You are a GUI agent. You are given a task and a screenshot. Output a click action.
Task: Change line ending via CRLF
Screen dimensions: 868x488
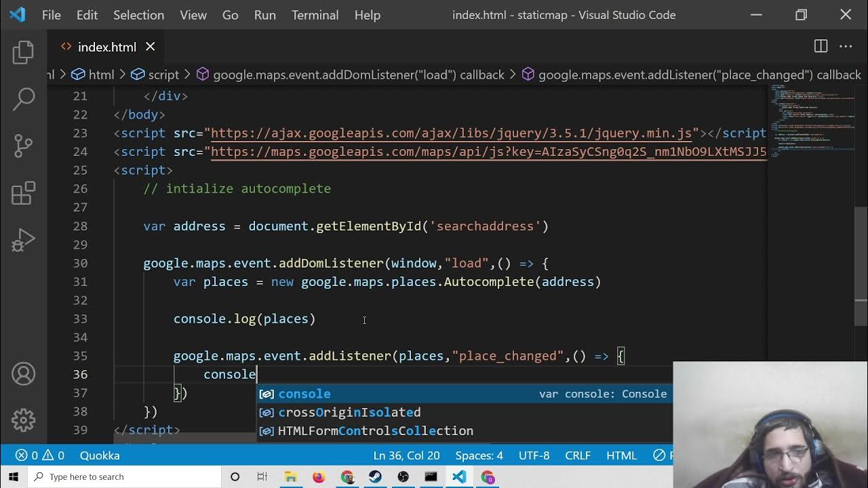578,455
